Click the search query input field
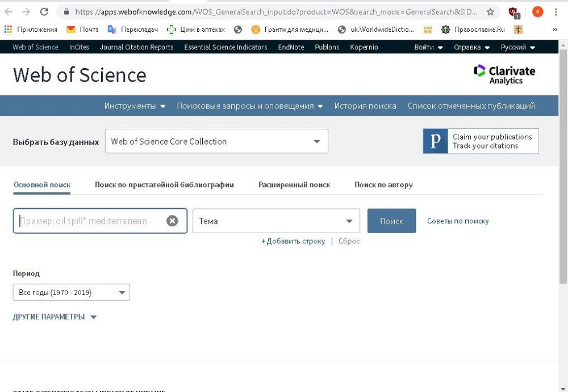The width and height of the screenshot is (568, 392). [100, 221]
